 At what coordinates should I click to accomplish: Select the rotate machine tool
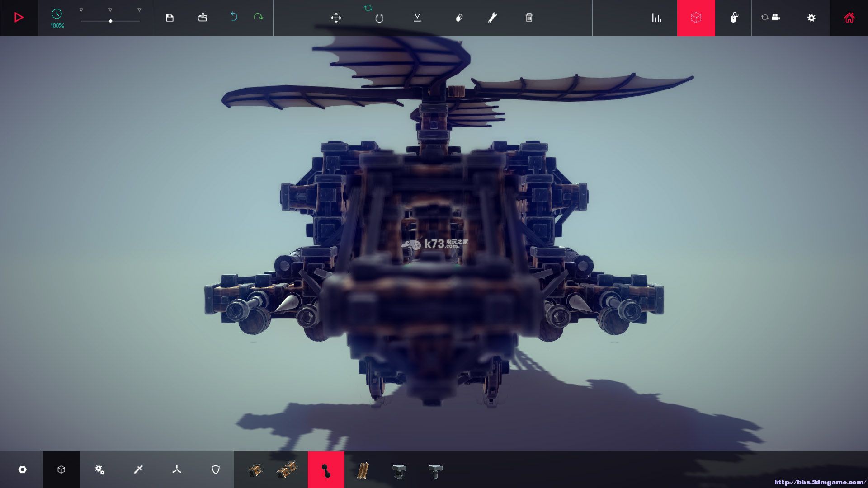(379, 18)
